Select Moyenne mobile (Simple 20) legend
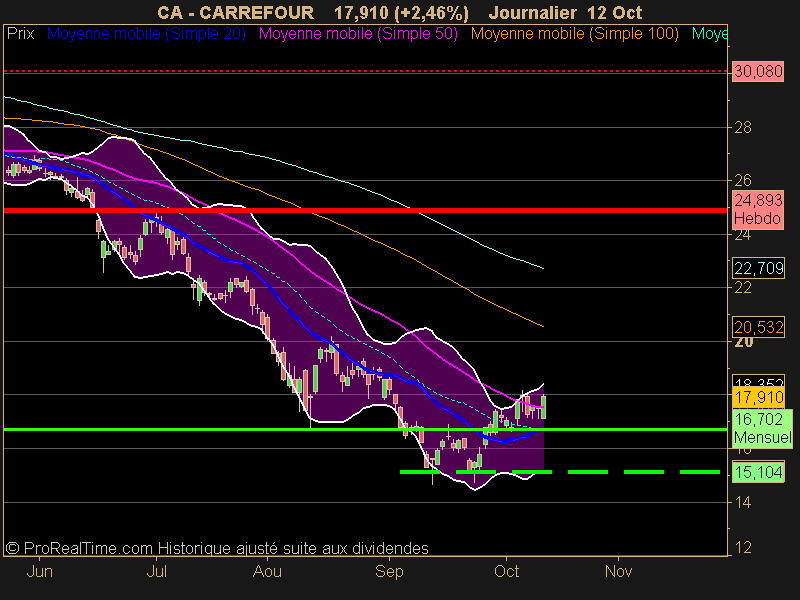 pyautogui.click(x=146, y=34)
